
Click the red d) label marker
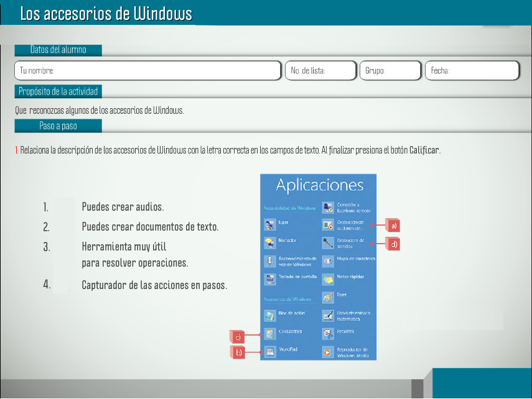(393, 244)
